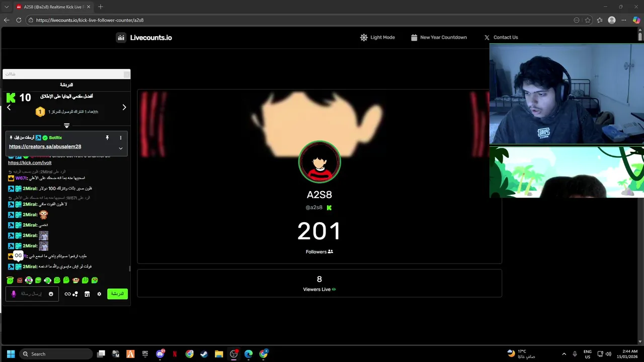Click the chat panel header title
This screenshot has width=644, height=362.
pos(66,85)
